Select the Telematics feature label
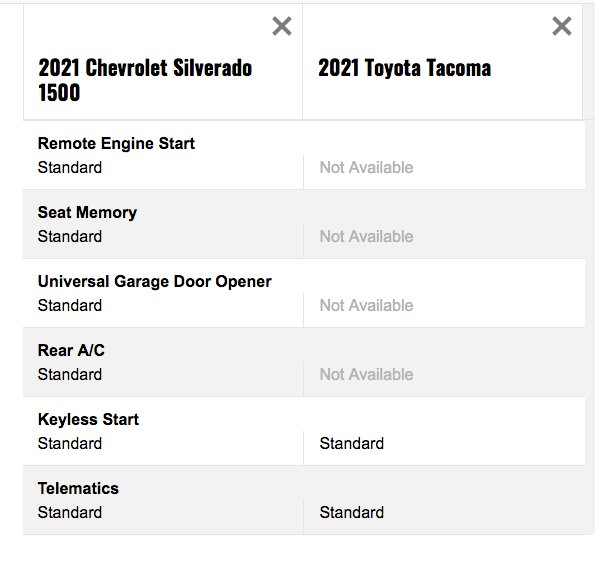This screenshot has height=569, width=595. pyautogui.click(x=78, y=488)
